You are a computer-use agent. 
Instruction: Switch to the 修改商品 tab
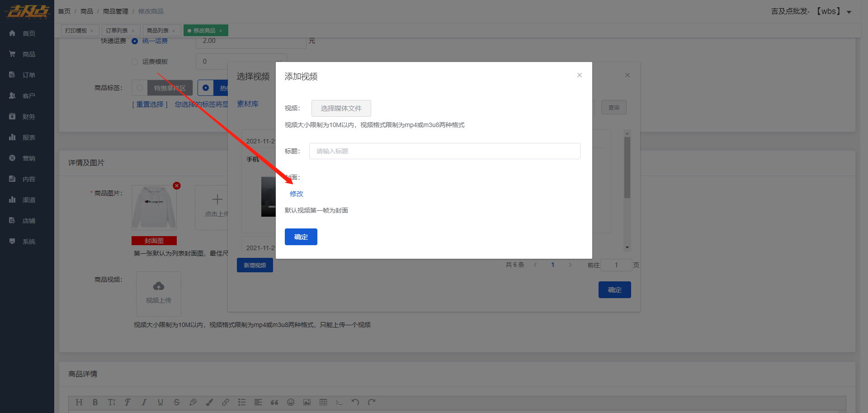point(205,31)
